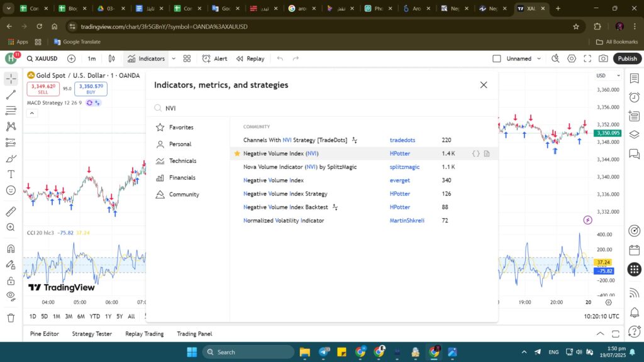The width and height of the screenshot is (644, 362).
Task: Select the crosshair cursor tool
Action: [11, 79]
